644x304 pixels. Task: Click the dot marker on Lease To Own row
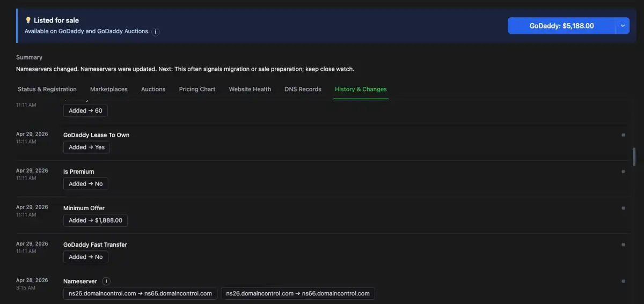coord(623,135)
